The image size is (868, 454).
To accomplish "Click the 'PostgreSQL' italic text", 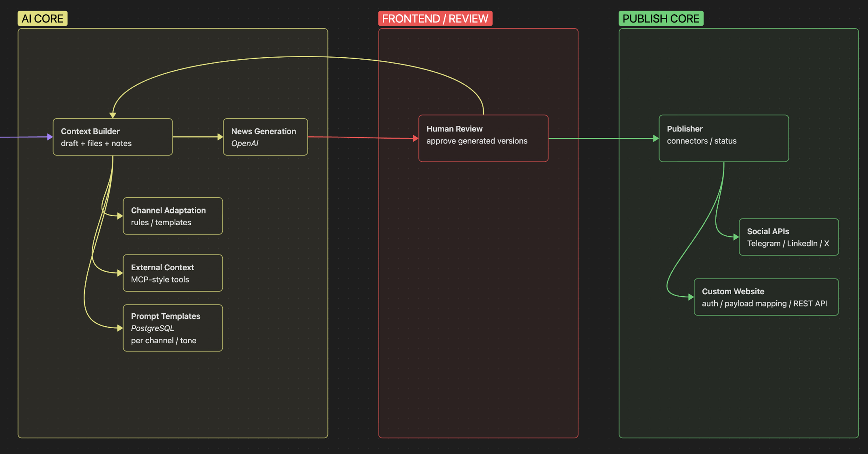I will coord(152,328).
